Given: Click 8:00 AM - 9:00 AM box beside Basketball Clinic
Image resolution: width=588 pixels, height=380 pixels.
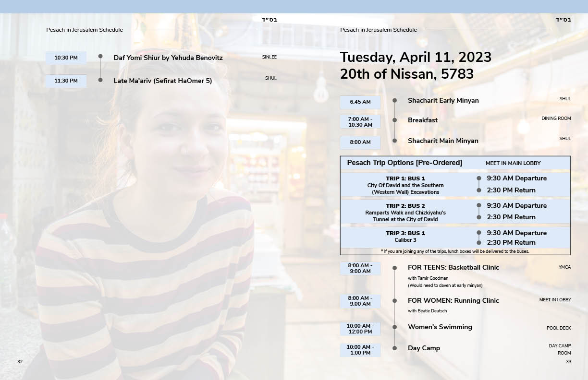Looking at the screenshot, I should (360, 268).
